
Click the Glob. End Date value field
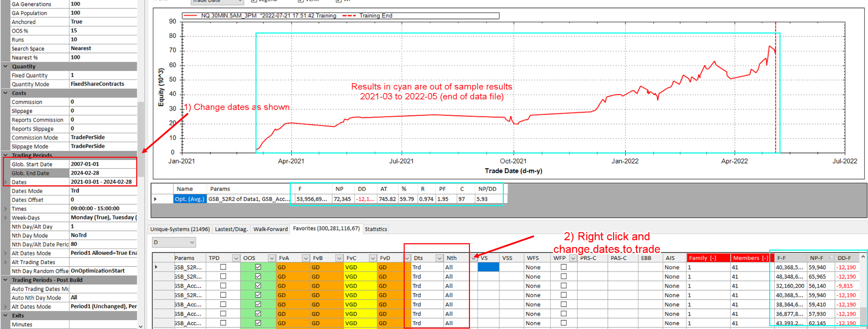[x=102, y=173]
